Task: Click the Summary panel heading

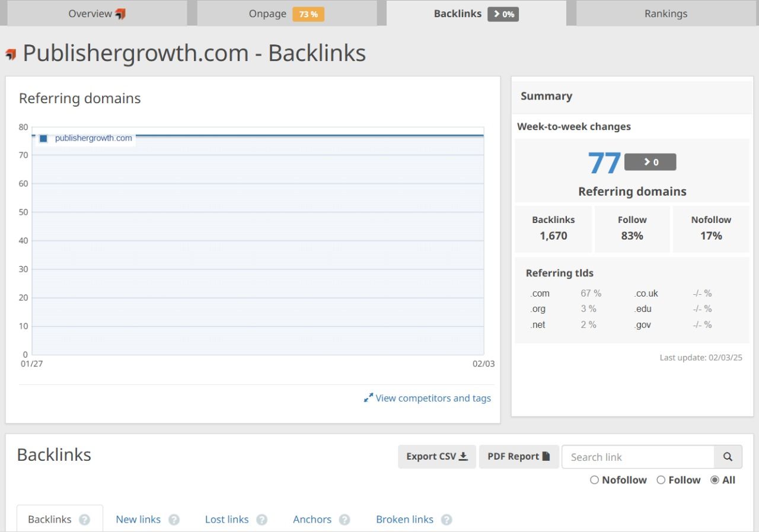Action: click(546, 96)
